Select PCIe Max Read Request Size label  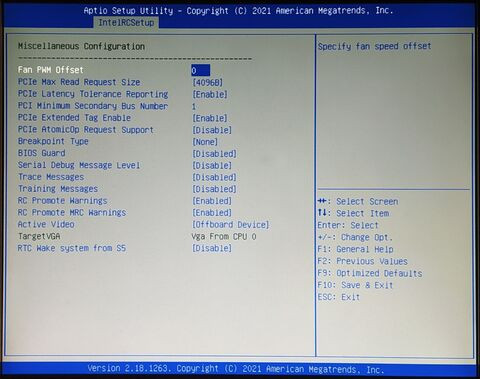pos(79,82)
